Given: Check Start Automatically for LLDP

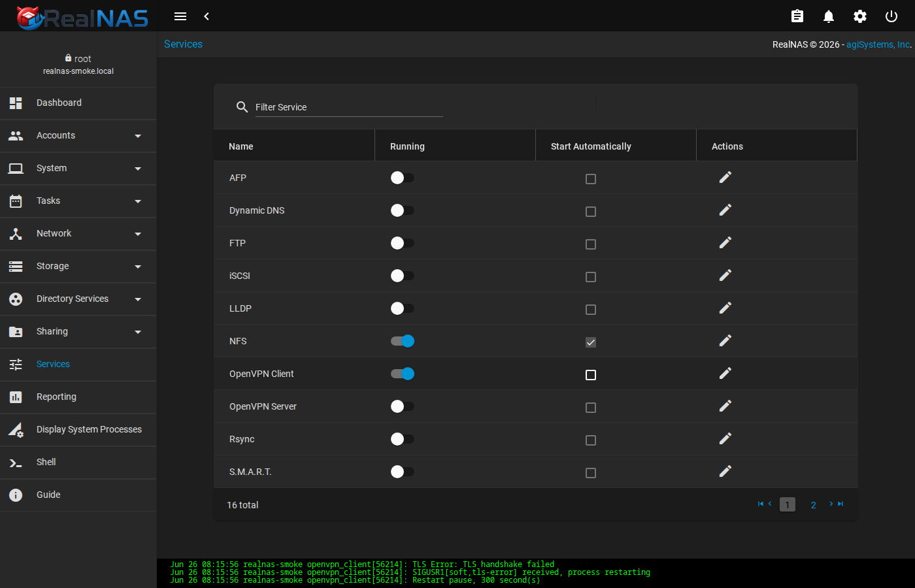Looking at the screenshot, I should (x=591, y=310).
